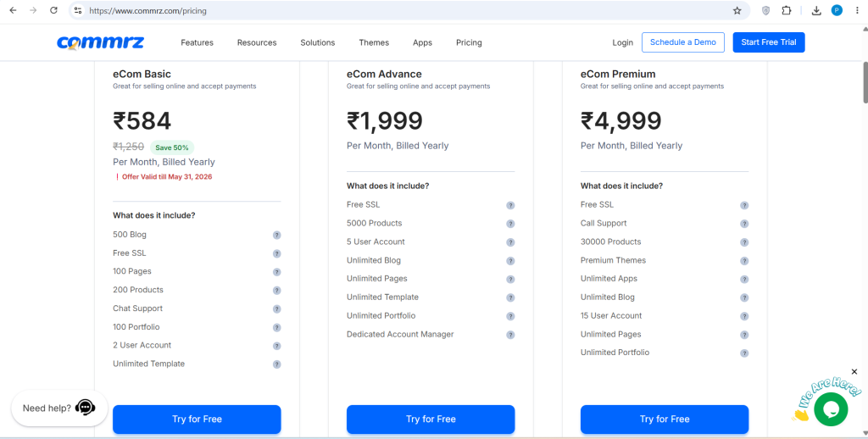Screen dimensions: 868x439
Task: Click the Commrz logo
Action: (101, 42)
